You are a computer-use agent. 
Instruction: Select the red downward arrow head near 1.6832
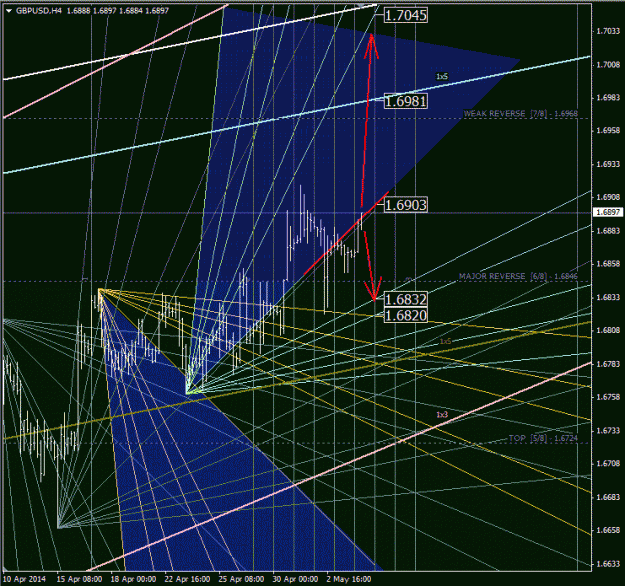[373, 289]
